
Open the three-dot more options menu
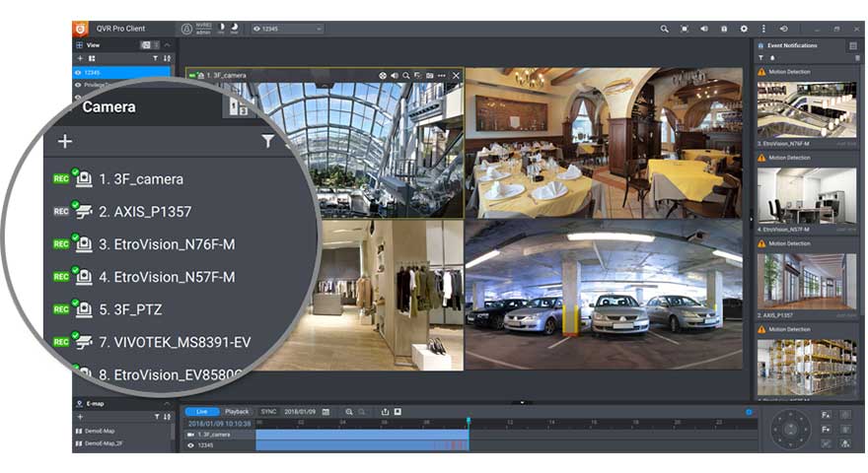pyautogui.click(x=763, y=29)
